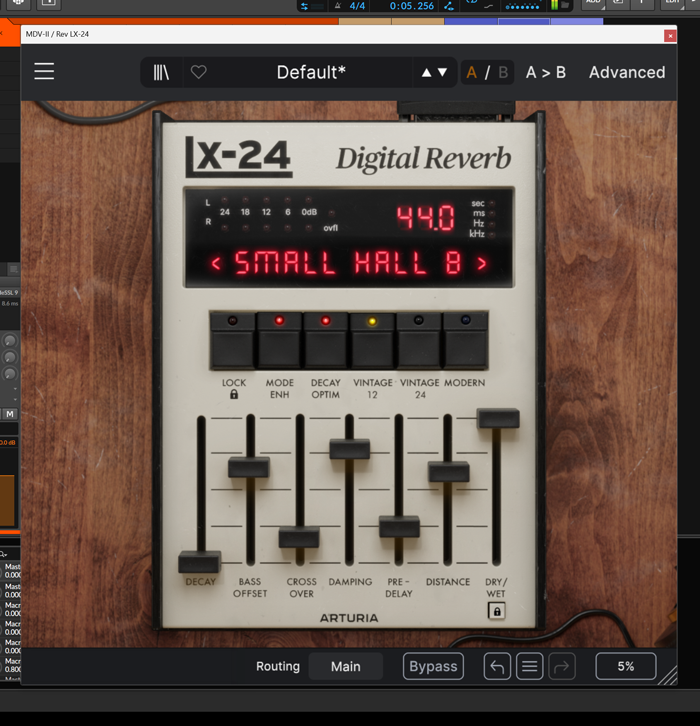
Task: Open the preset library browser
Action: (x=161, y=72)
